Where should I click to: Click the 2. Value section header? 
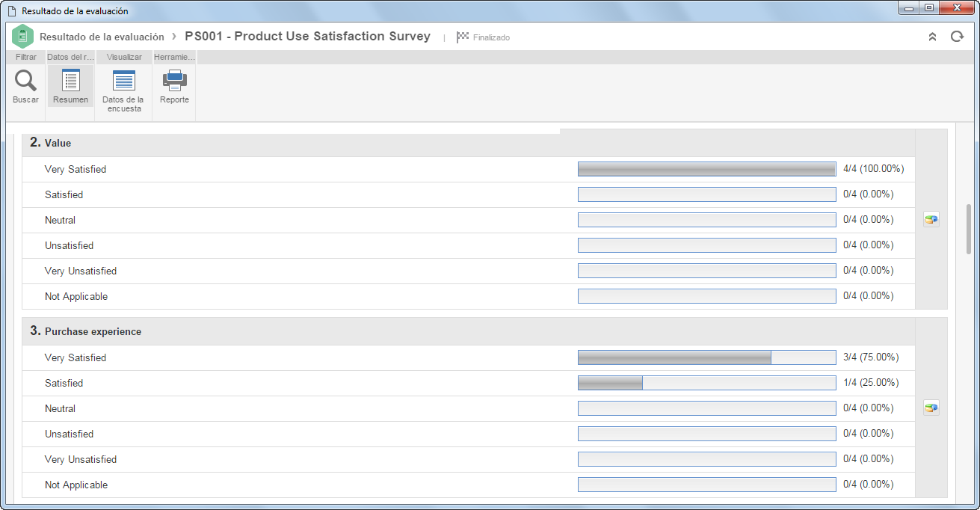(469, 143)
